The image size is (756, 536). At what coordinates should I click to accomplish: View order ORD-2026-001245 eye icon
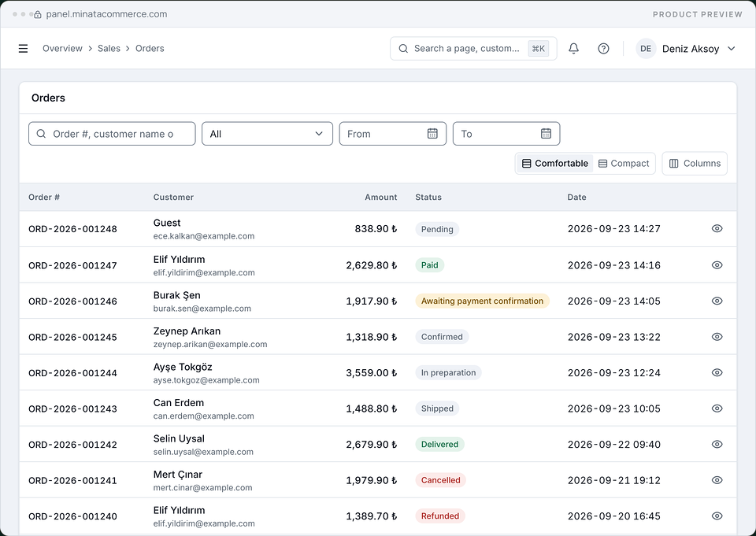(717, 336)
